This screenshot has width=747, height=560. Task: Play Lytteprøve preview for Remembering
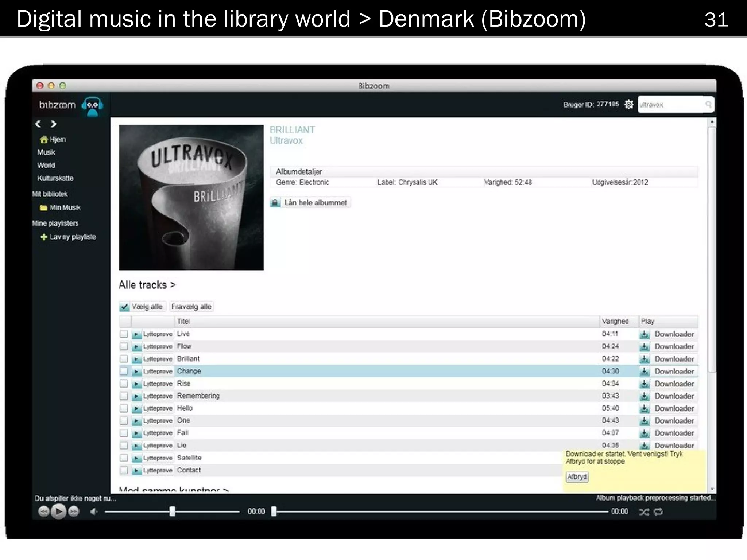click(136, 396)
